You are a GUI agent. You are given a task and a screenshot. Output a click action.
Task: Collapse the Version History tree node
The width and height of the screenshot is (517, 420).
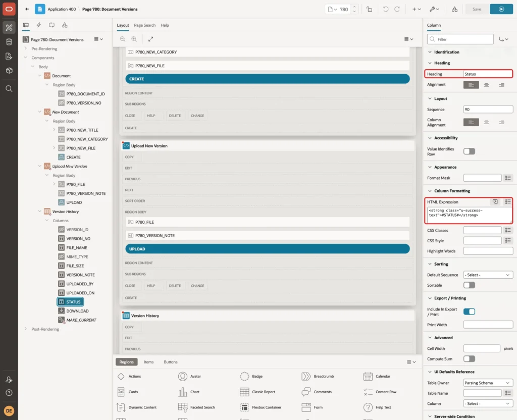click(39, 212)
